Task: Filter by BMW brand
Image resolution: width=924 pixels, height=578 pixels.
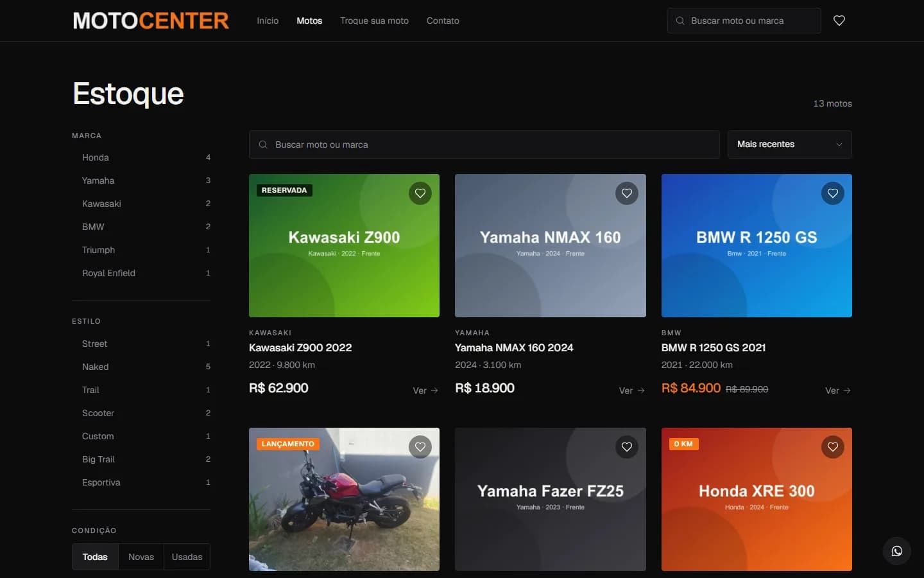Action: point(141,227)
